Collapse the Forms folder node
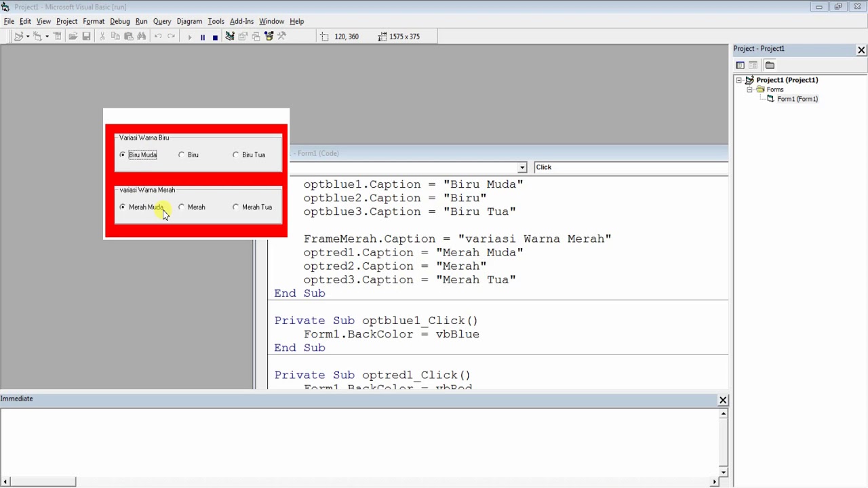The width and height of the screenshot is (868, 488). pos(749,89)
